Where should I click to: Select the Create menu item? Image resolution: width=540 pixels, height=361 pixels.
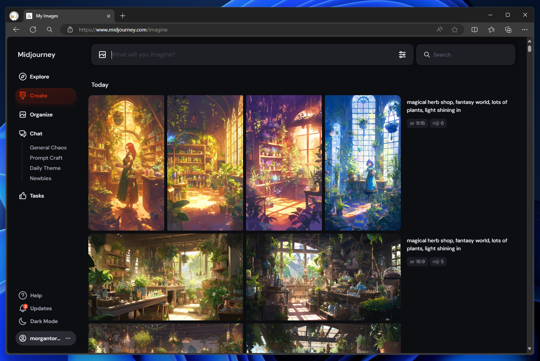(45, 96)
